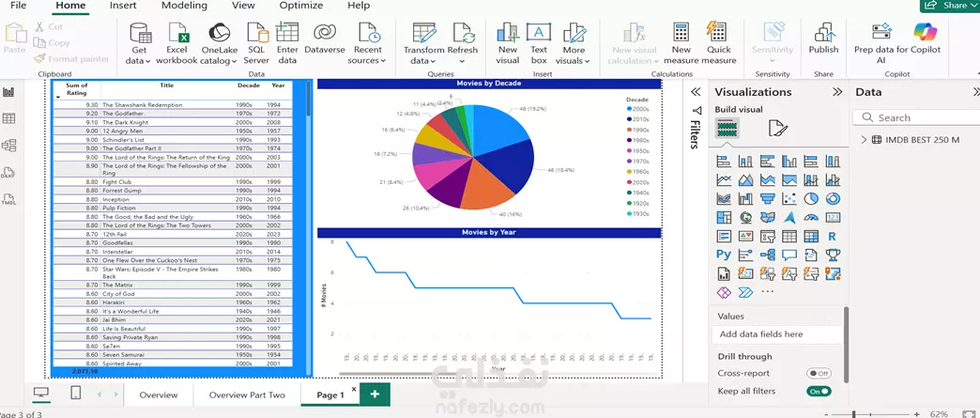Add a new report page
Image resolution: width=980 pixels, height=418 pixels.
tap(375, 395)
